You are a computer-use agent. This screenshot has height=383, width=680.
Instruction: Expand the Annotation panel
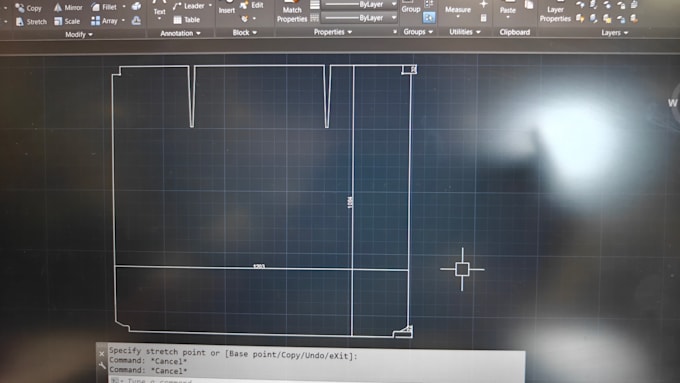180,33
